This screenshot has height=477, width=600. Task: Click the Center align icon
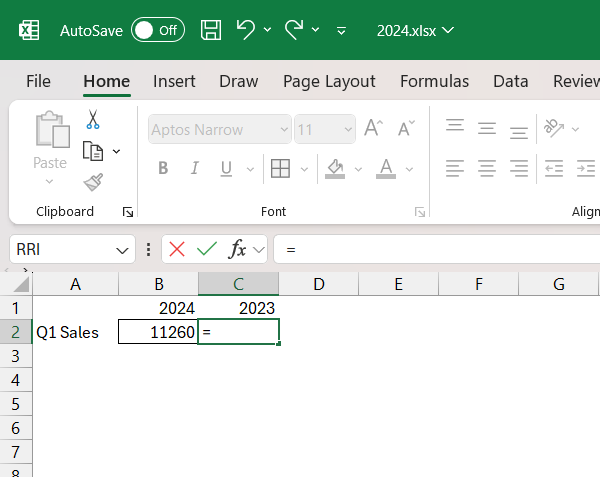tap(487, 168)
